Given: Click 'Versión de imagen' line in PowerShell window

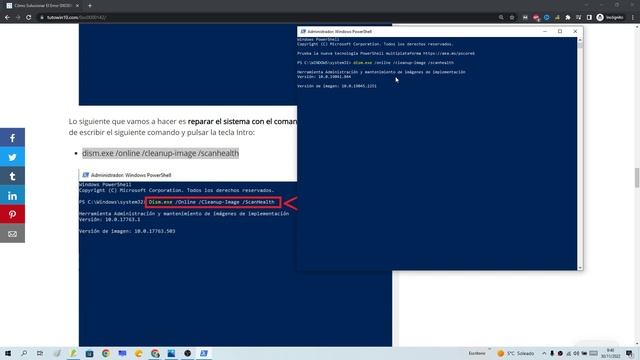Looking at the screenshot, I should point(337,86).
